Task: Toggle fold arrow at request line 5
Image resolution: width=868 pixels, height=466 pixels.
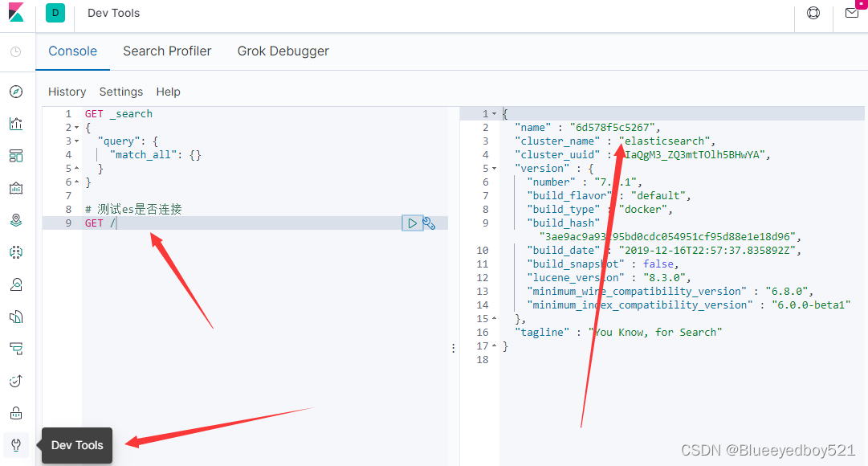Action: [x=77, y=169]
